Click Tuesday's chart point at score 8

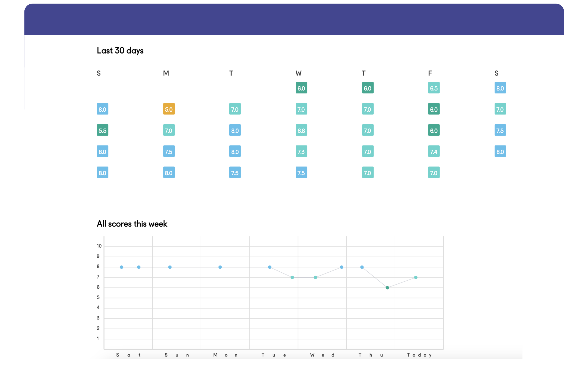coord(270,267)
